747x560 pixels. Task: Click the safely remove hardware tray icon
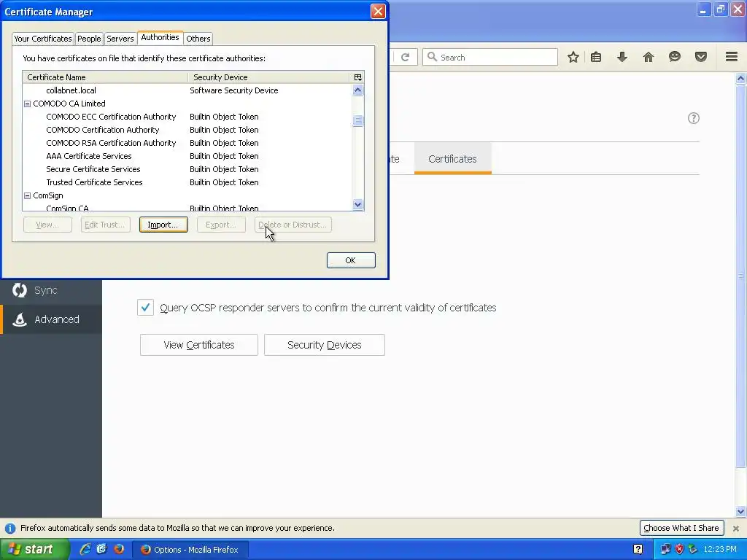click(693, 550)
